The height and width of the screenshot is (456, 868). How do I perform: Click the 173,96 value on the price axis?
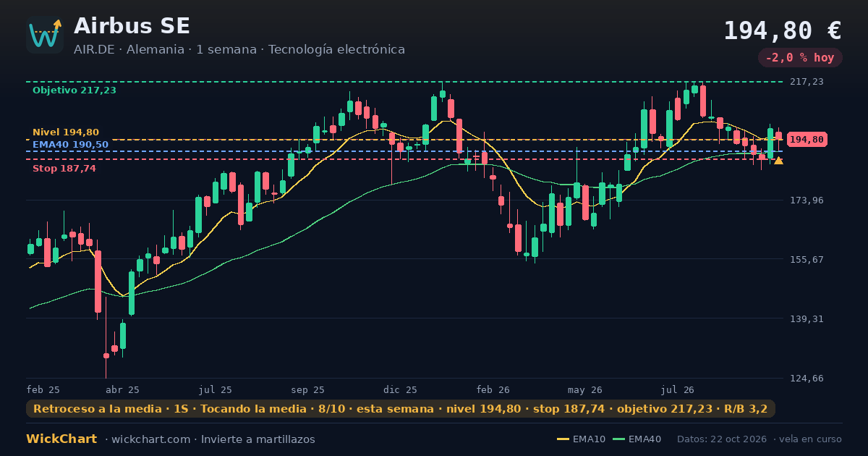coord(806,200)
